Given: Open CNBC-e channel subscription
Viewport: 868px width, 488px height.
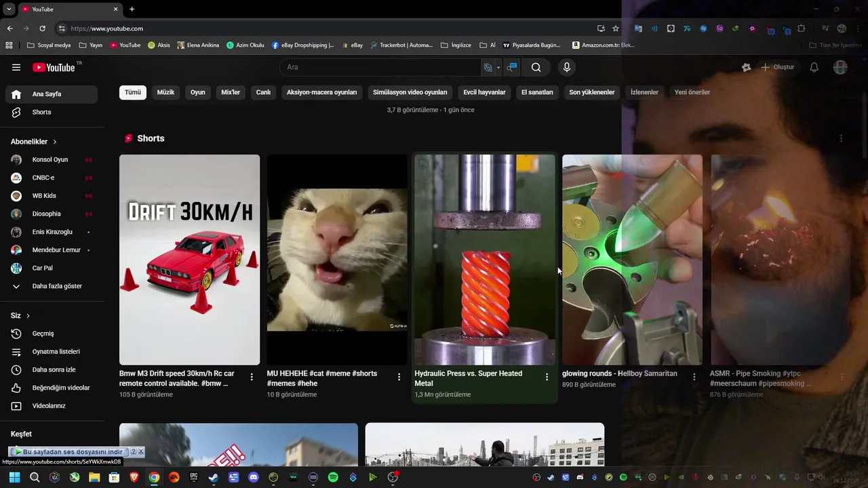Looking at the screenshot, I should pyautogui.click(x=52, y=178).
